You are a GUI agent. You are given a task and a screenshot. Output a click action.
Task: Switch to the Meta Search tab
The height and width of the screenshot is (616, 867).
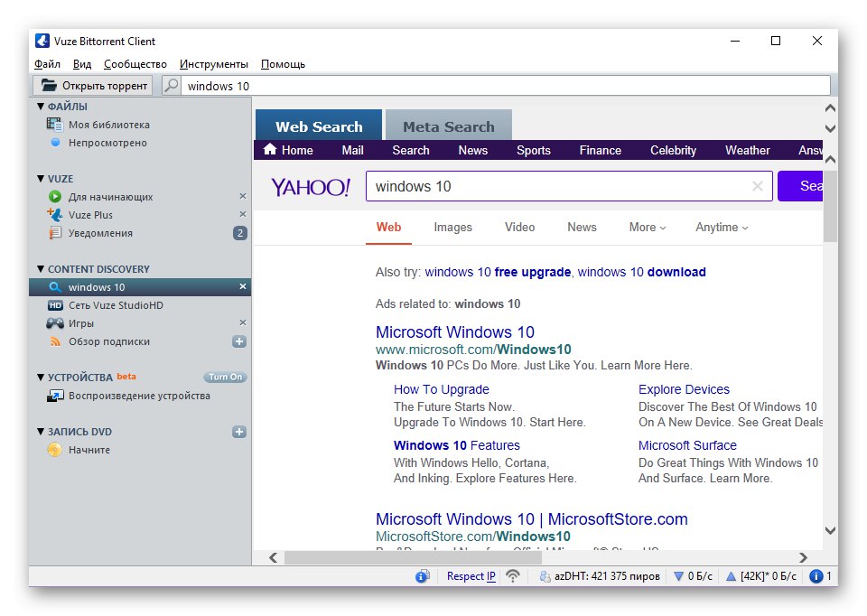tap(449, 126)
